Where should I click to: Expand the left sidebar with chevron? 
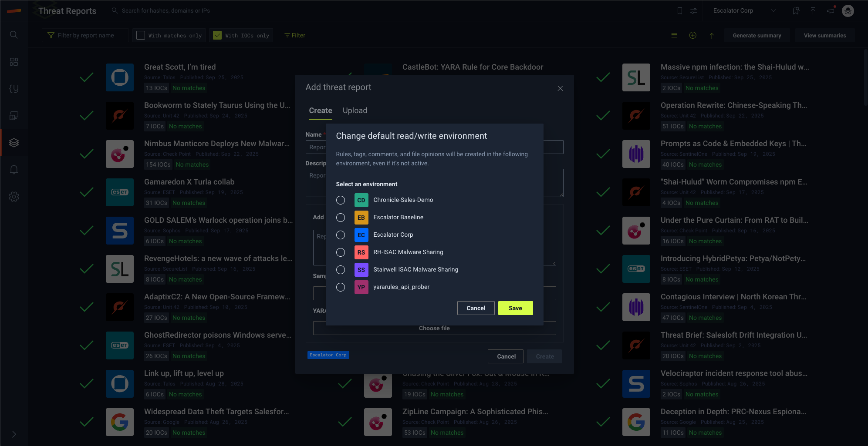(14, 434)
